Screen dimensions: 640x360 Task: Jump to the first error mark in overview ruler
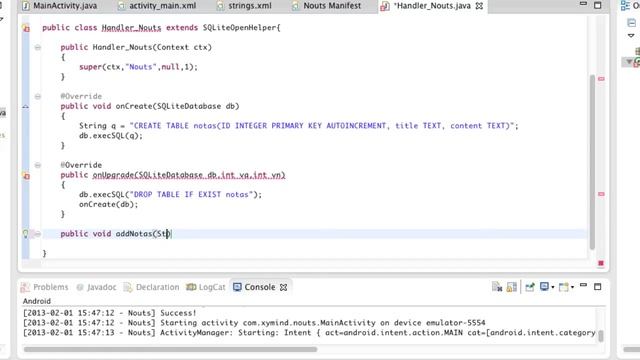pyautogui.click(x=601, y=79)
